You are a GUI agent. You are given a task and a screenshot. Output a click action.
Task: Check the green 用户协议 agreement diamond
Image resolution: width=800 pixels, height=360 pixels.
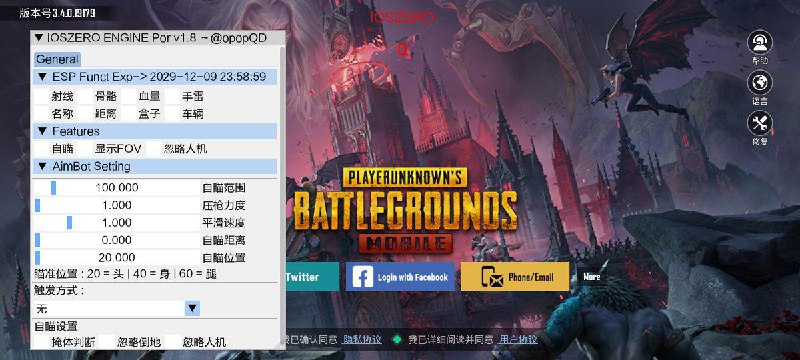point(397,339)
